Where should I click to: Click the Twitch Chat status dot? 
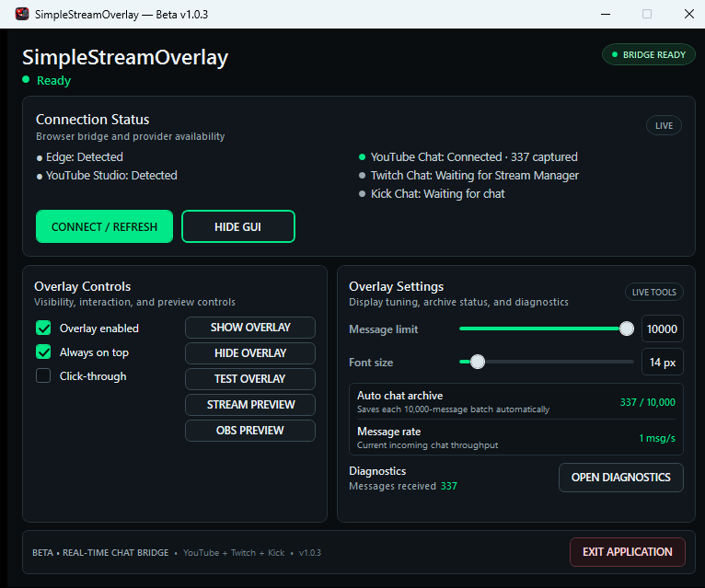tap(362, 176)
